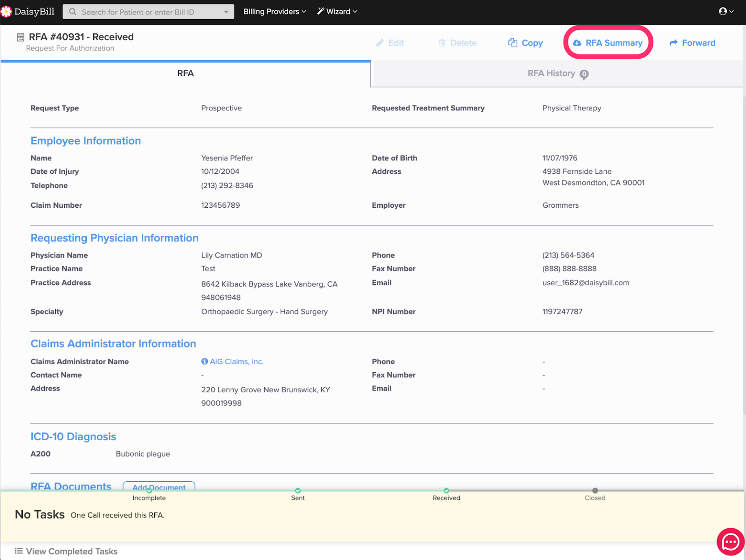Switch to the RFA History tab

[558, 74]
